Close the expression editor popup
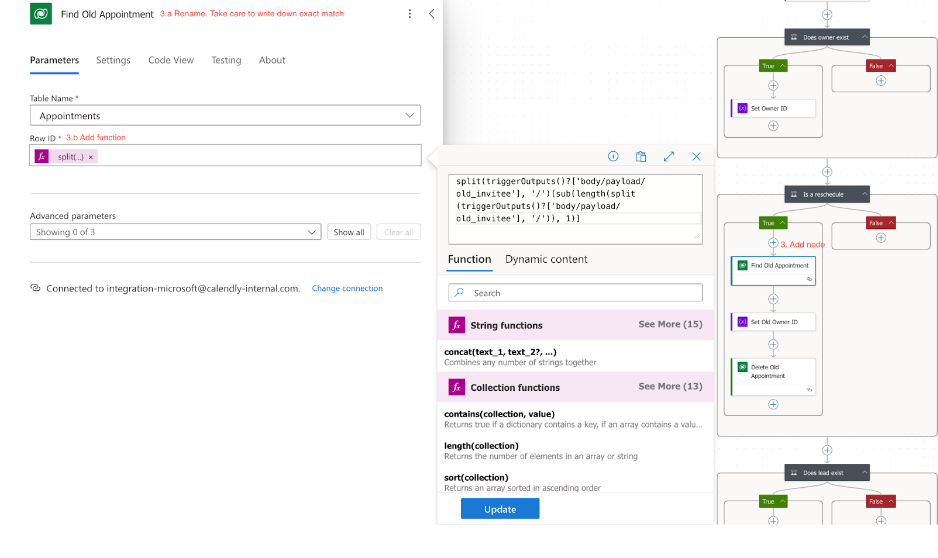The image size is (938, 558). click(x=696, y=156)
